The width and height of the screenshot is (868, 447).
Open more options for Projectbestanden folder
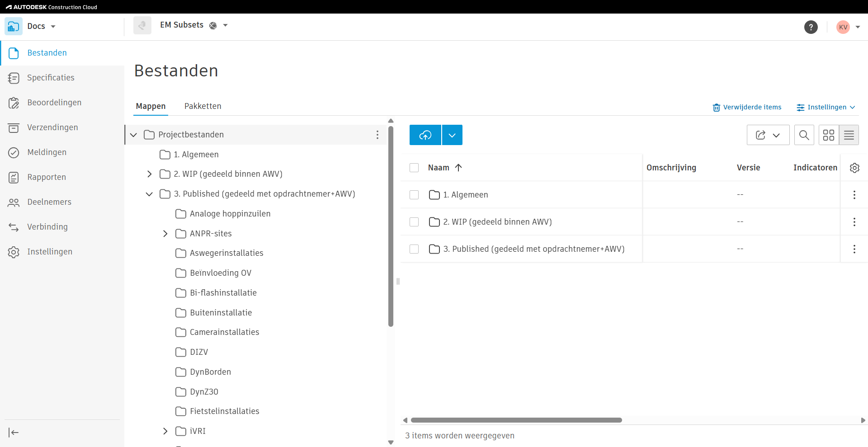coord(377,135)
